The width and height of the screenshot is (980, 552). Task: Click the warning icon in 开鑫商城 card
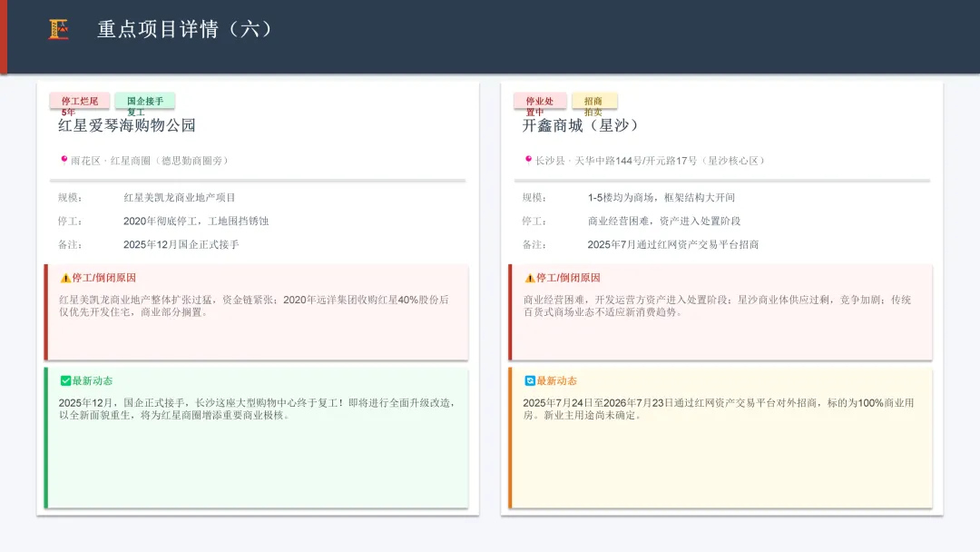(x=529, y=278)
